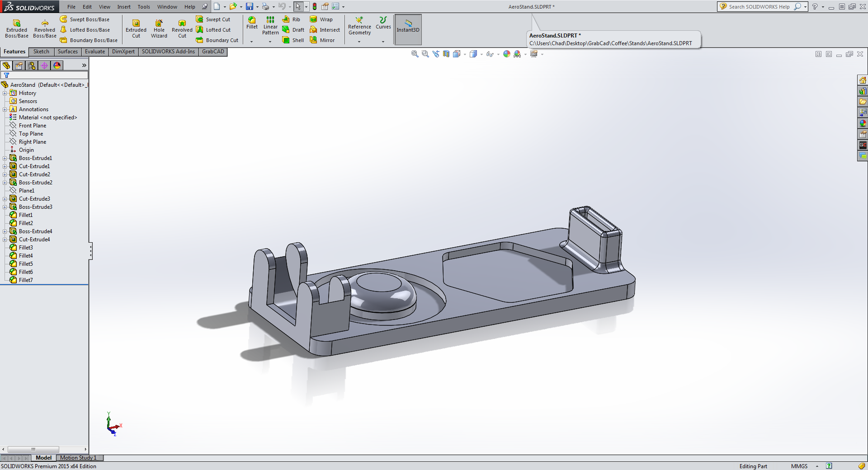Switch to the DisplayManager panel tab
Screen dimensions: 868x470
pos(57,66)
